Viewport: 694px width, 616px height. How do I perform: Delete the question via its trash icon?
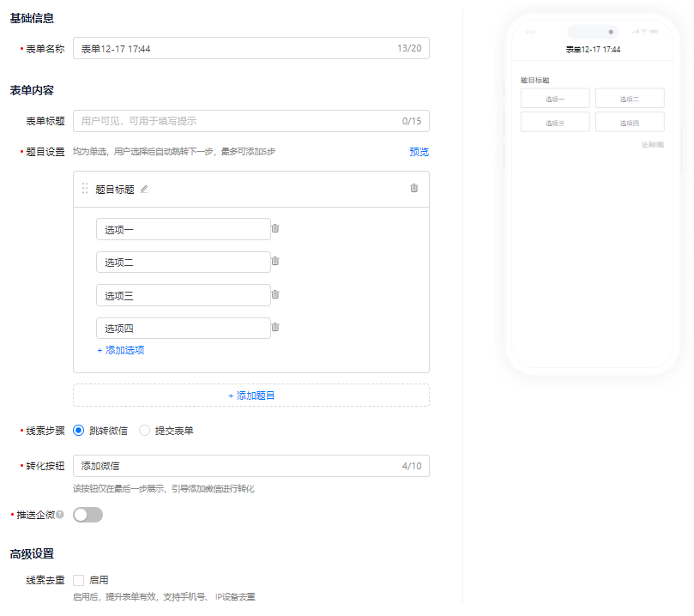coord(417,189)
